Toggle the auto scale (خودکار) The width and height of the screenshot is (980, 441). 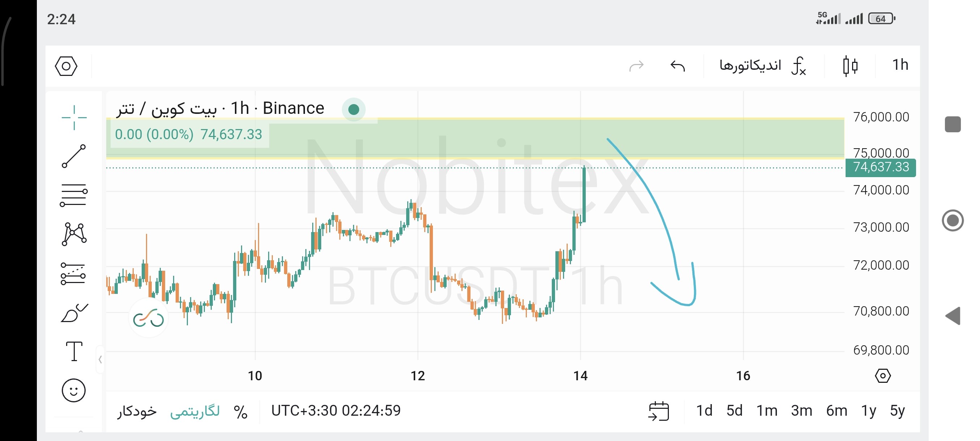[137, 411]
